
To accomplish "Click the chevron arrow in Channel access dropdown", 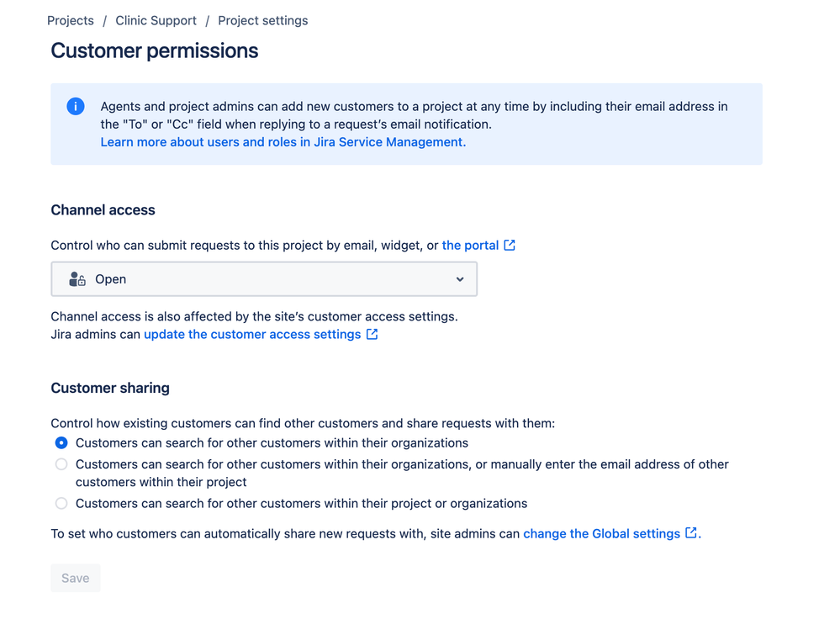I will [x=460, y=279].
